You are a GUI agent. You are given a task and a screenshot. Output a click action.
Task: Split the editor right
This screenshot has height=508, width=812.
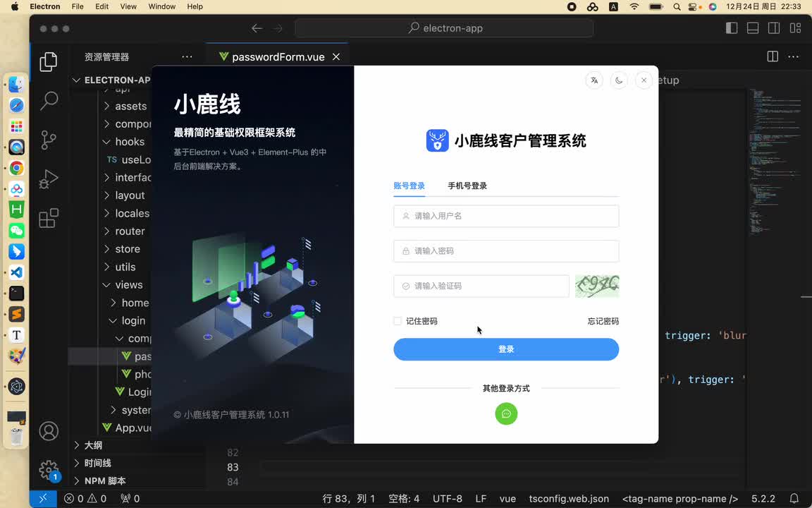coord(772,56)
